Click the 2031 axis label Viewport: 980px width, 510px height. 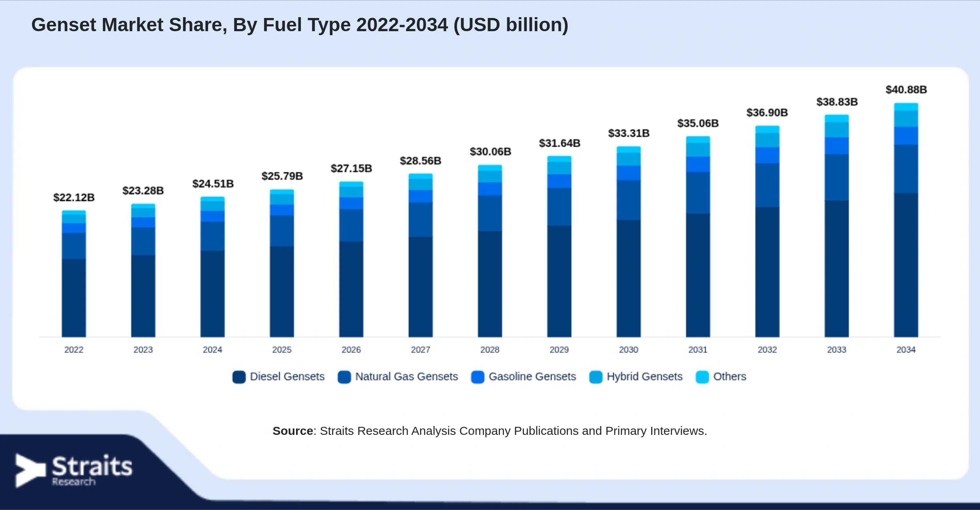click(x=698, y=350)
